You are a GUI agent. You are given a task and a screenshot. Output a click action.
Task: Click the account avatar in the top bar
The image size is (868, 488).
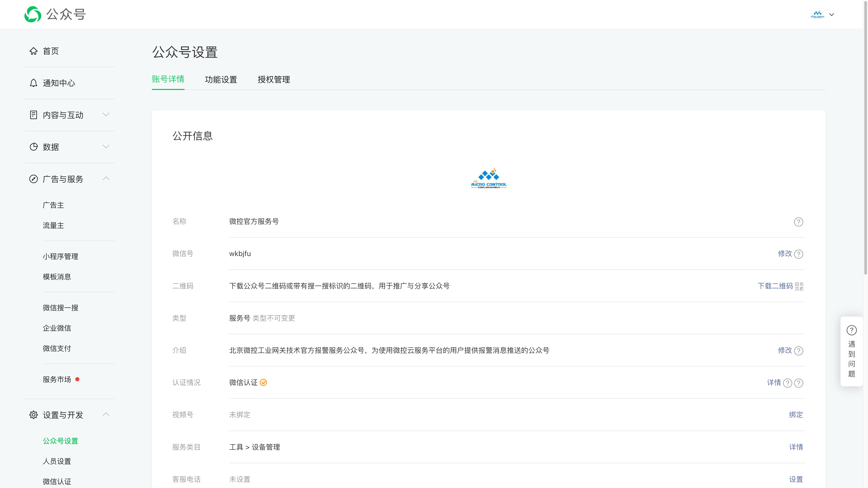[817, 14]
